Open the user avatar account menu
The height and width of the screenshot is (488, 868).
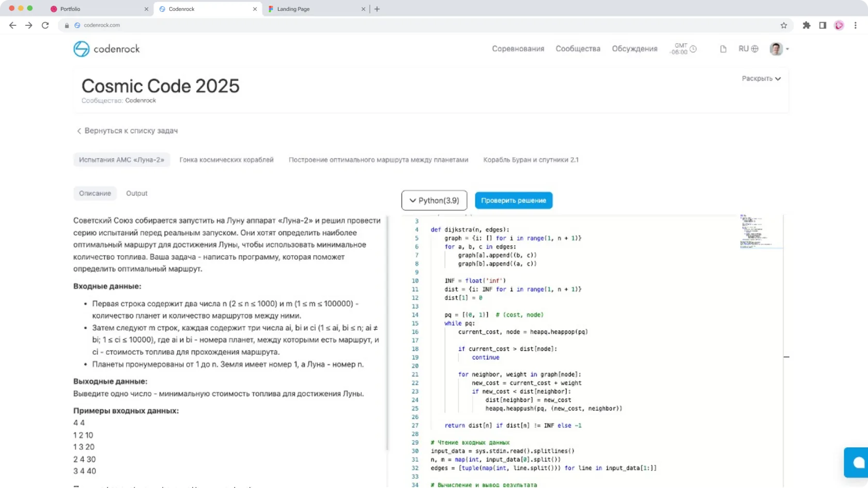779,49
